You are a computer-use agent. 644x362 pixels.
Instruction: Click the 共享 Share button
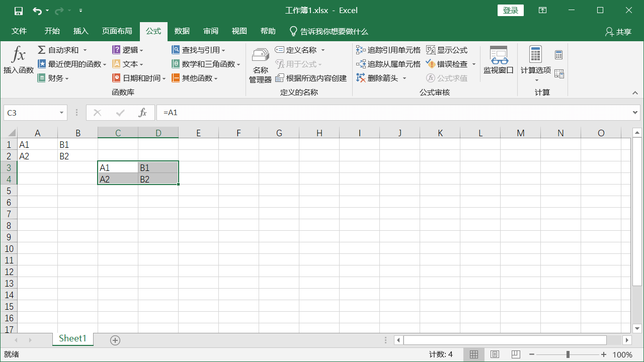click(x=618, y=32)
